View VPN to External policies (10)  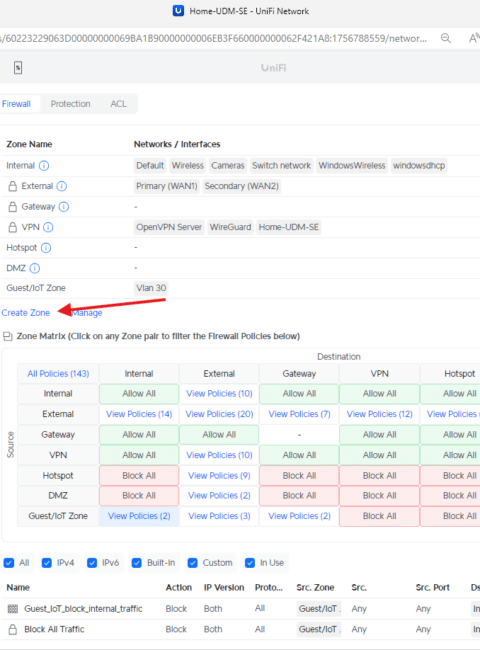click(x=219, y=455)
